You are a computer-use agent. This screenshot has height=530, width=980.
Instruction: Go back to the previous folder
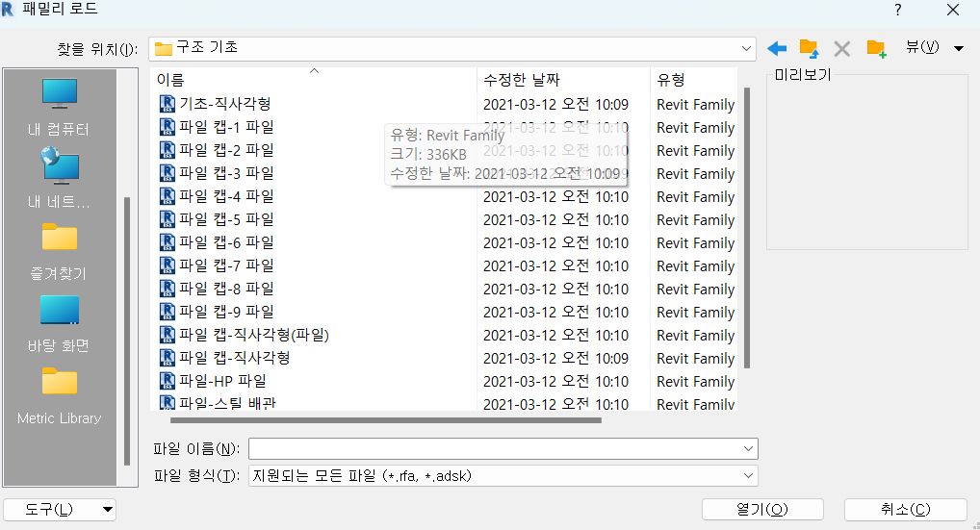click(777, 48)
